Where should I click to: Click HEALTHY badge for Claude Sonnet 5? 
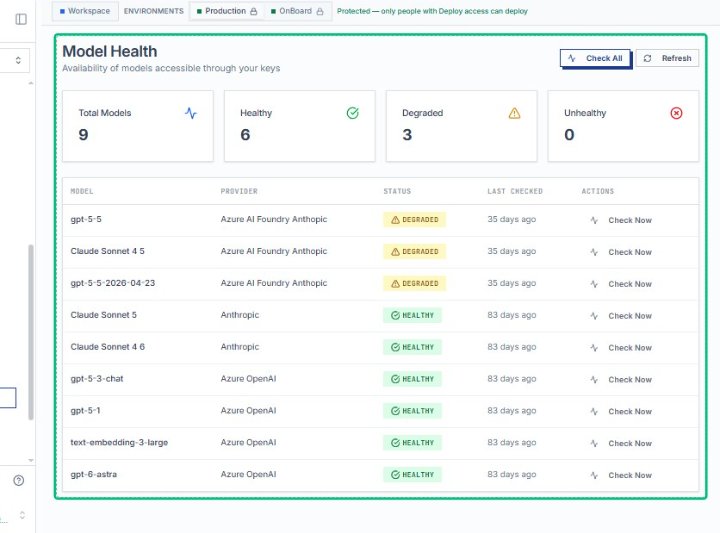tap(412, 315)
